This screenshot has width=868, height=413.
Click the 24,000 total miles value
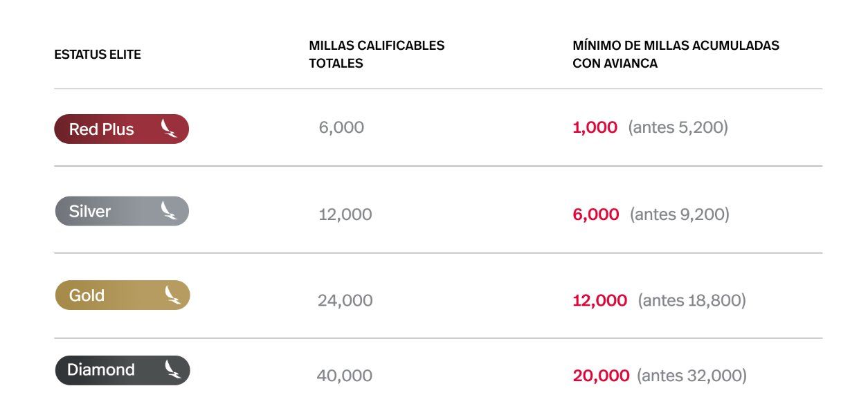pos(345,300)
